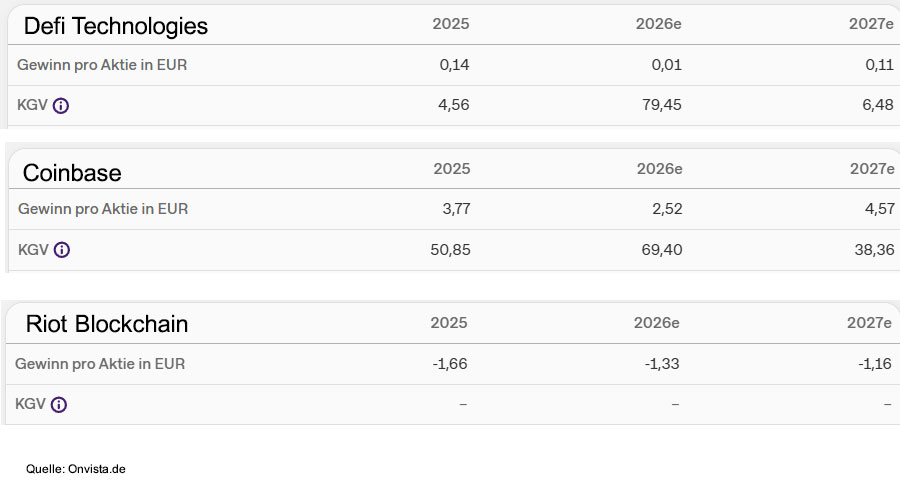This screenshot has width=900, height=500.
Task: Select the 2025 column header for Defi Technologies
Action: tap(451, 23)
